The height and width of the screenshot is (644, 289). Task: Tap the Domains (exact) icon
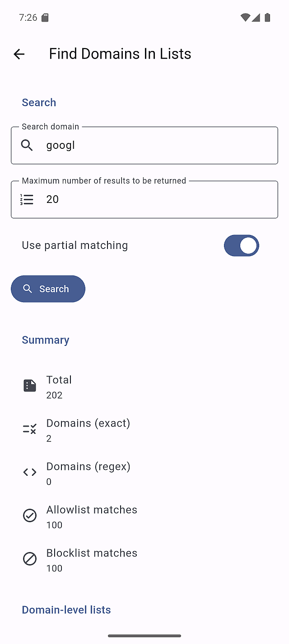click(30, 429)
